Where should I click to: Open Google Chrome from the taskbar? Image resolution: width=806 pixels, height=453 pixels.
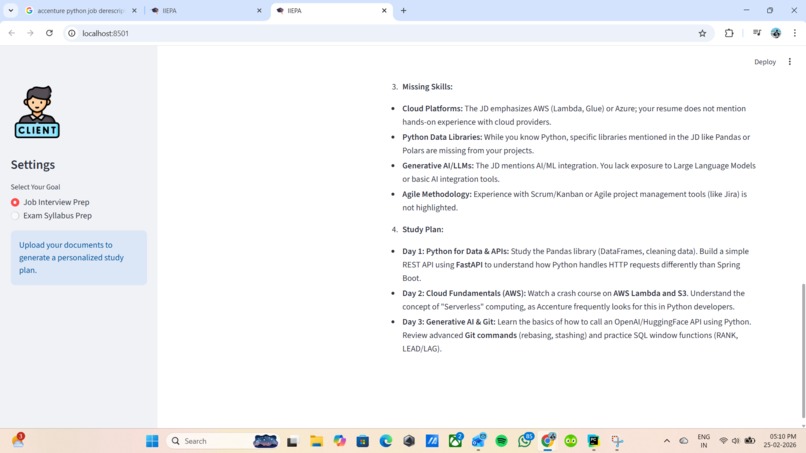(x=548, y=441)
